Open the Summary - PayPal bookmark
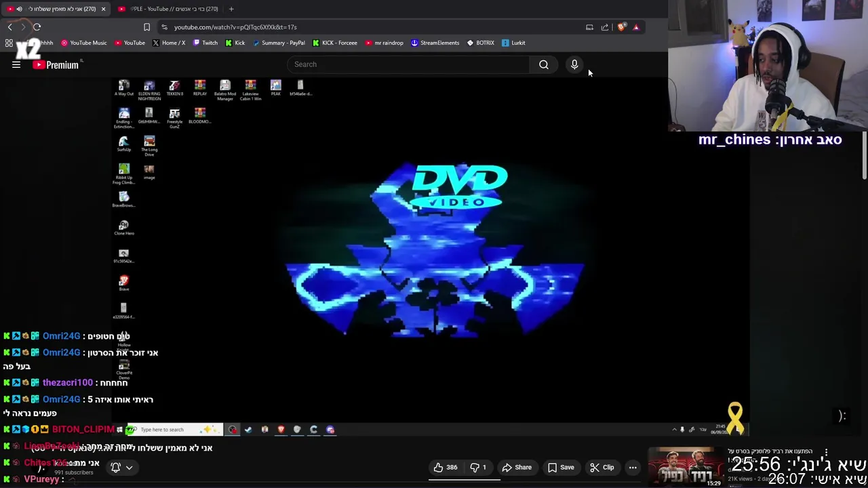The height and width of the screenshot is (488, 868). pyautogui.click(x=279, y=43)
